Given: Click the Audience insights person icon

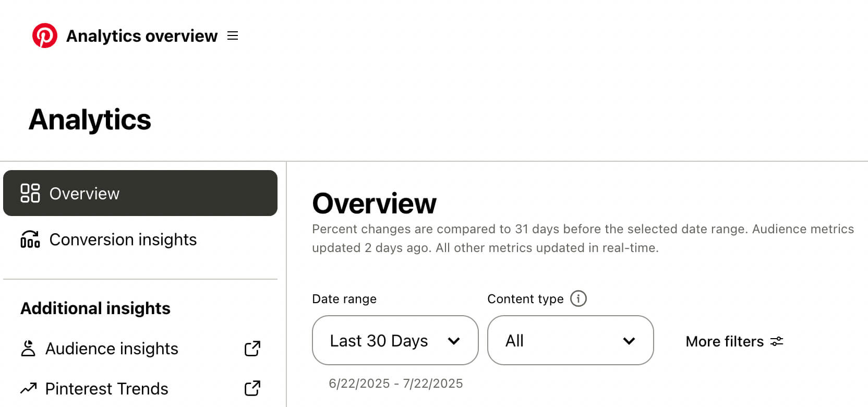Looking at the screenshot, I should pyautogui.click(x=28, y=348).
